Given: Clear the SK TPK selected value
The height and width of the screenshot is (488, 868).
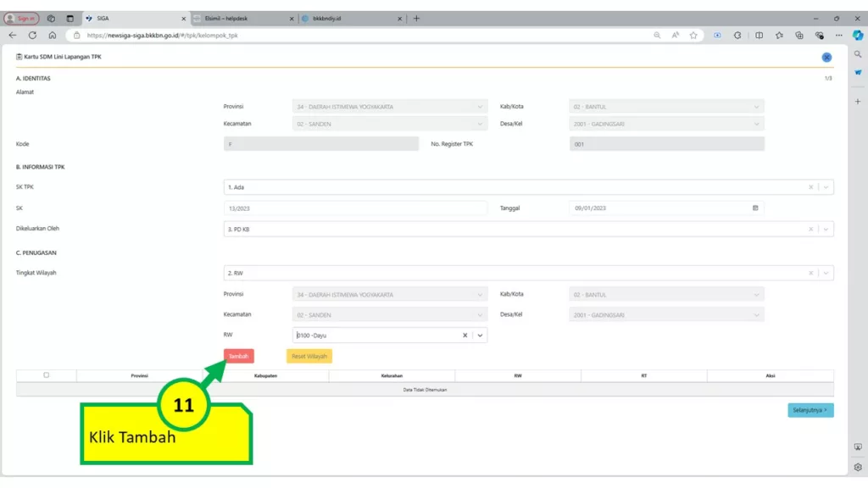Looking at the screenshot, I should [x=810, y=187].
